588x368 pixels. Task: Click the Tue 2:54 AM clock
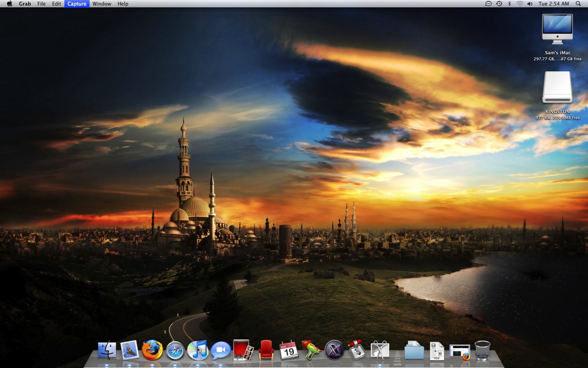554,4
